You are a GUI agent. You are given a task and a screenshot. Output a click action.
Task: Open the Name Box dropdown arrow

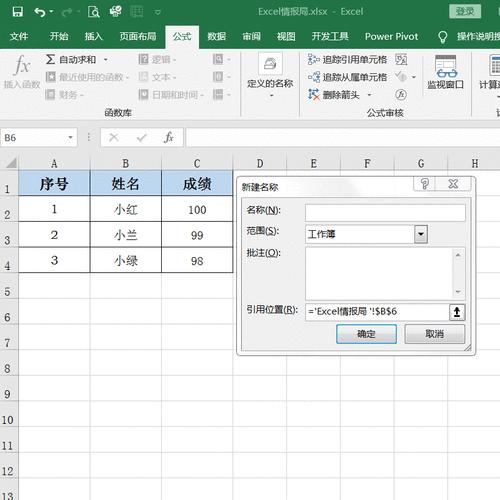click(70, 138)
